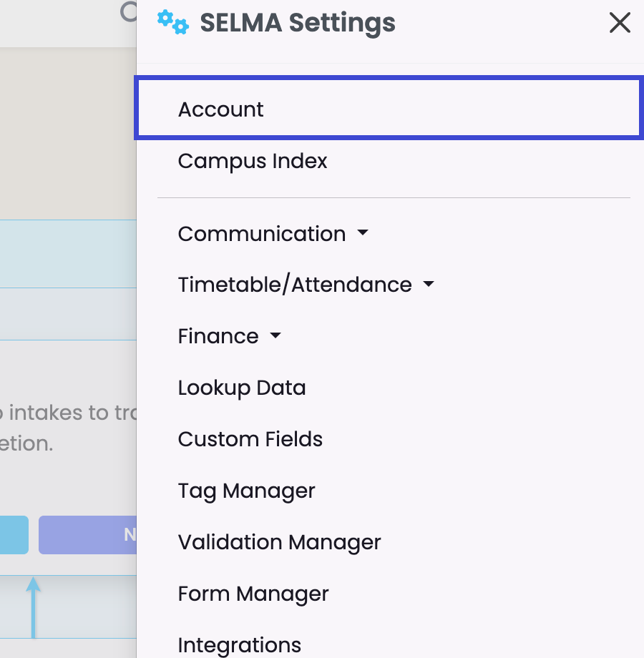Screen dimensions: 644x658
Task: Open Lookup Data settings
Action: (242, 388)
